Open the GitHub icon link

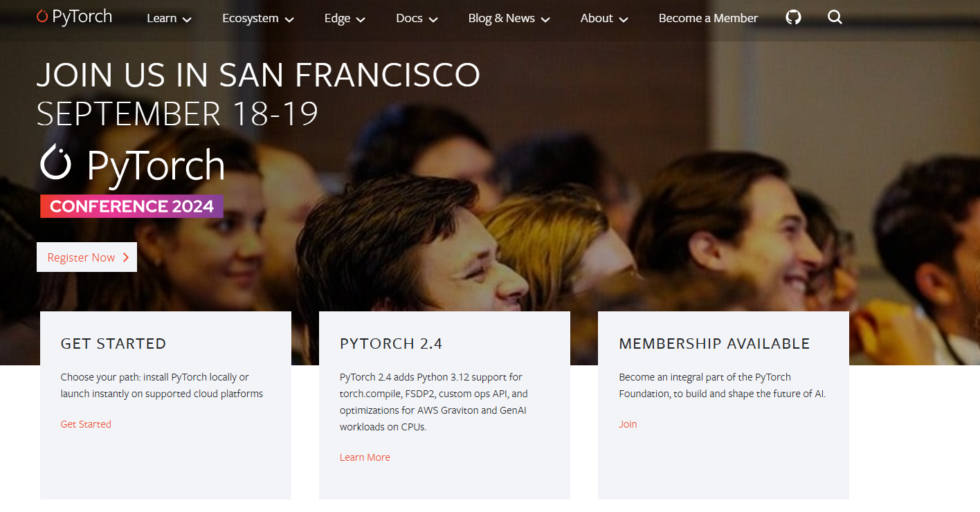tap(793, 17)
